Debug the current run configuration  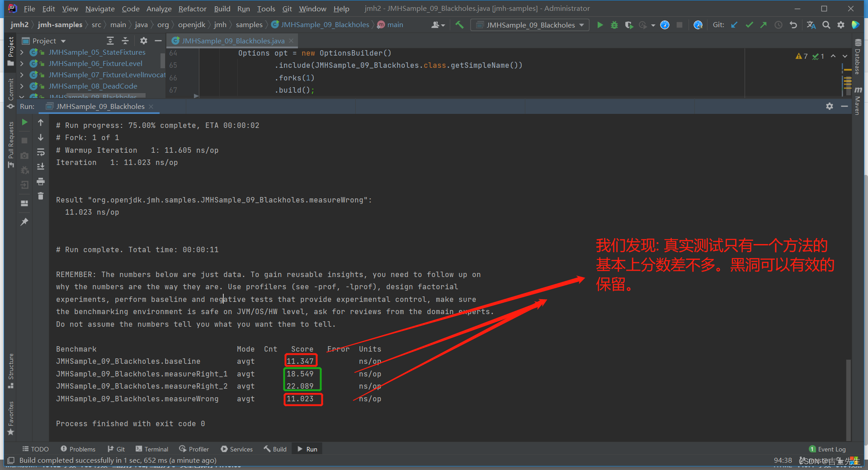click(x=614, y=25)
